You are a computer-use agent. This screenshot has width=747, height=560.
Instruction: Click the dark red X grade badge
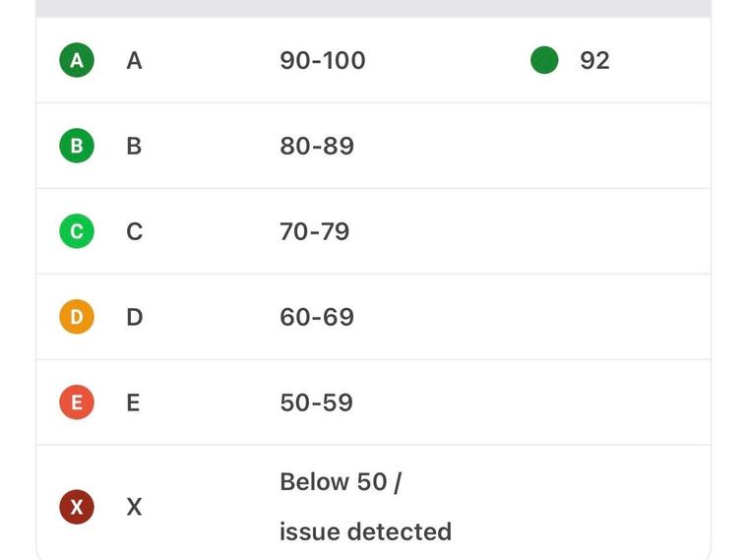tap(77, 507)
